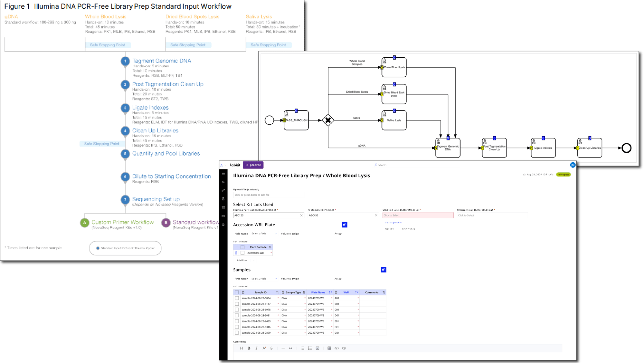Open the columns icon in Labbit sidebar
Viewport: 644px width, 363px height.
point(223,207)
